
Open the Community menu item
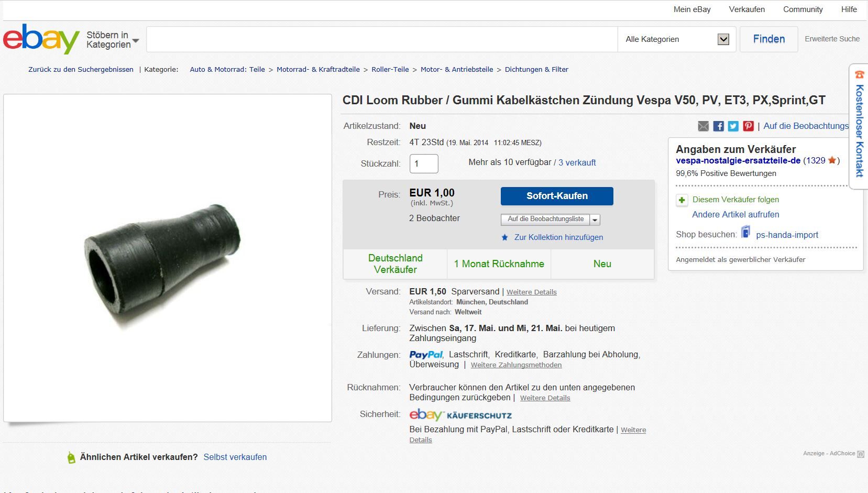(803, 9)
